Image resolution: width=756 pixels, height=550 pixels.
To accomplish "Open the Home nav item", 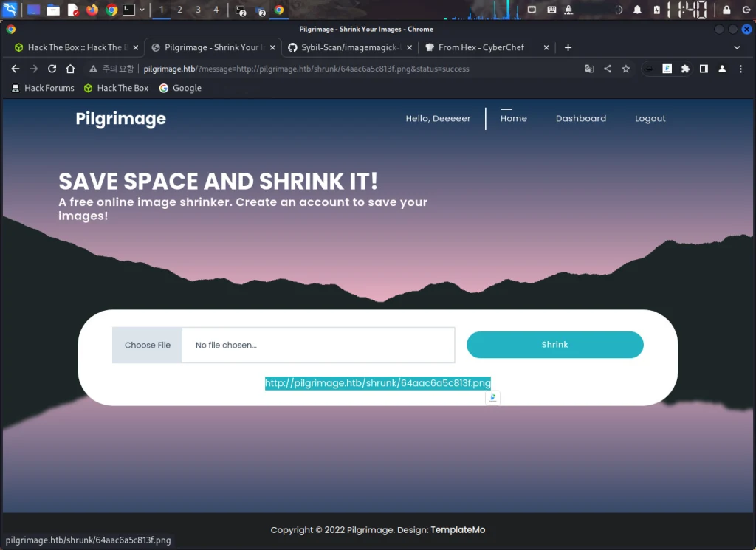I will [514, 119].
